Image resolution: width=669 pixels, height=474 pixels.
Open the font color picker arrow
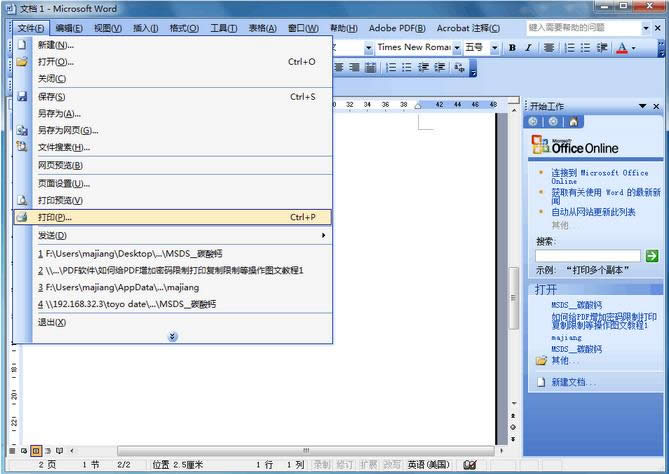point(635,47)
